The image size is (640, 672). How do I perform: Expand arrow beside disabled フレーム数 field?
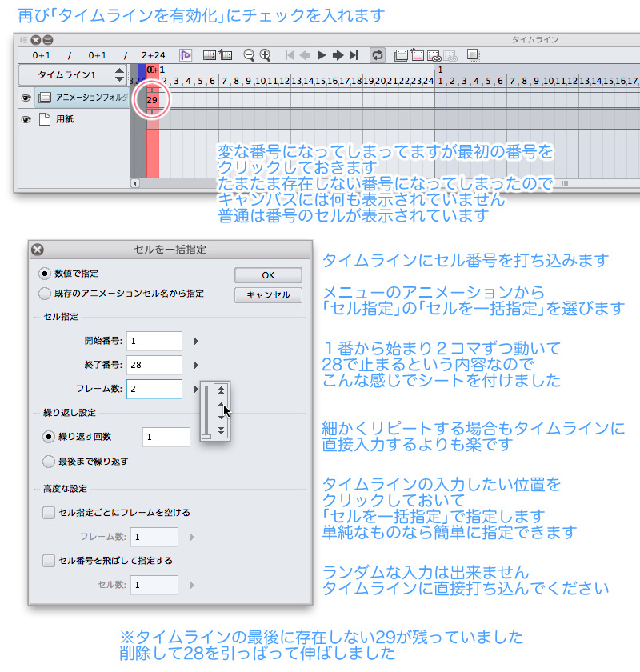(192, 537)
